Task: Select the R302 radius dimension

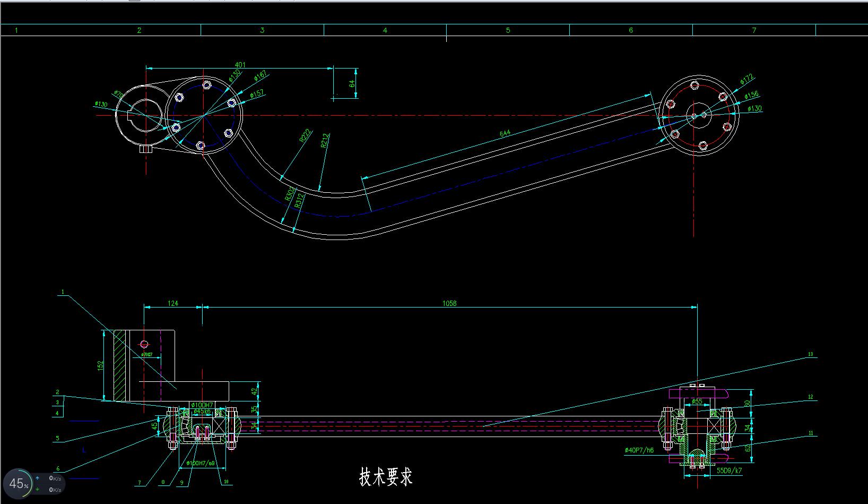Action: click(289, 193)
